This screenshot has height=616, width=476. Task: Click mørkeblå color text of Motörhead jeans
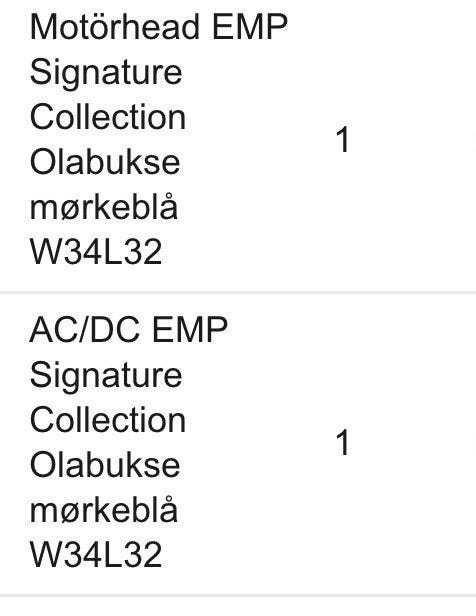[x=104, y=206]
